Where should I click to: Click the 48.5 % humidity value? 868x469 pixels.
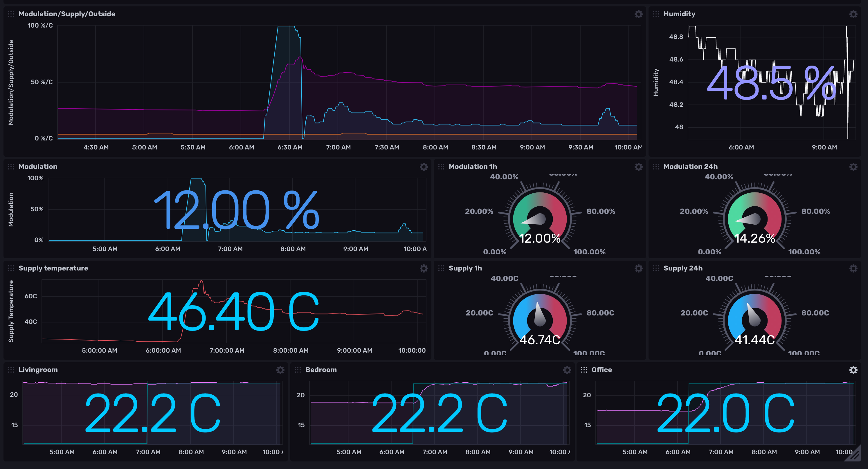click(x=771, y=84)
